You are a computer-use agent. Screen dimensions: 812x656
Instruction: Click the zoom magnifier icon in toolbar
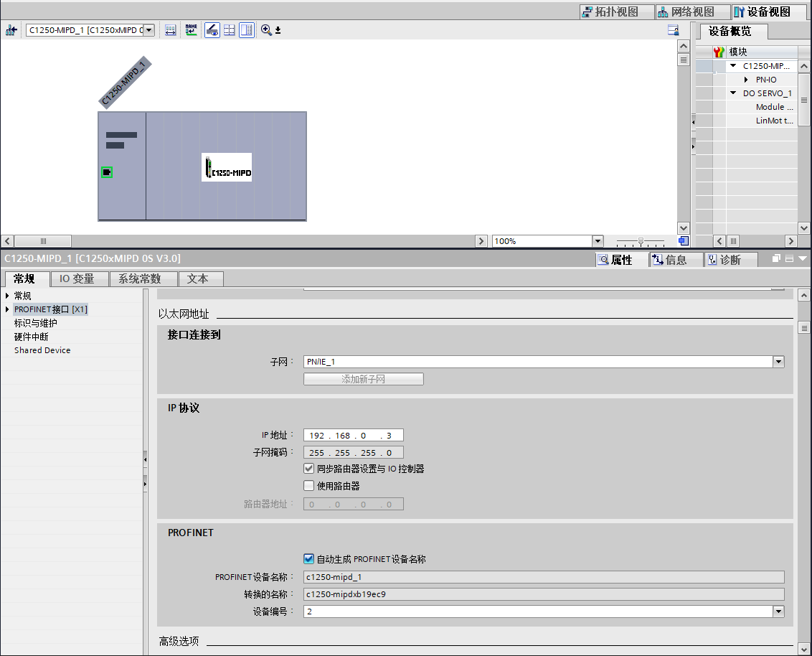266,30
